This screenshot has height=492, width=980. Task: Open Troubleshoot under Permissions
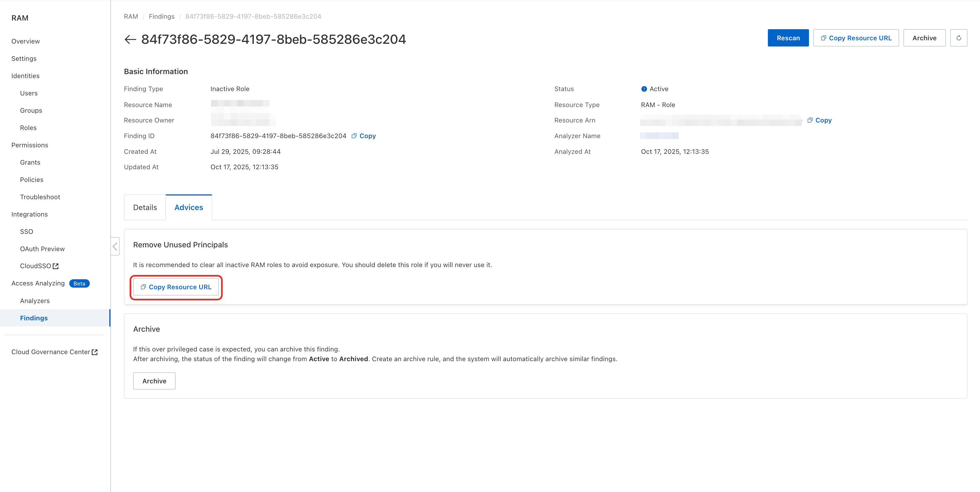tap(40, 197)
